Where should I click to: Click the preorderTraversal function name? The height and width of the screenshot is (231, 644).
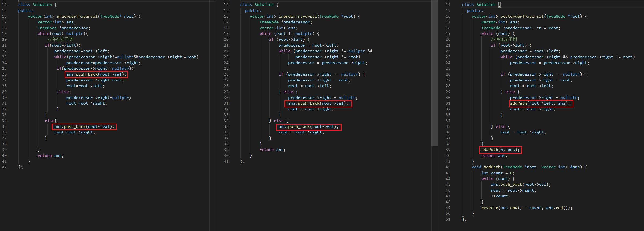[77, 16]
